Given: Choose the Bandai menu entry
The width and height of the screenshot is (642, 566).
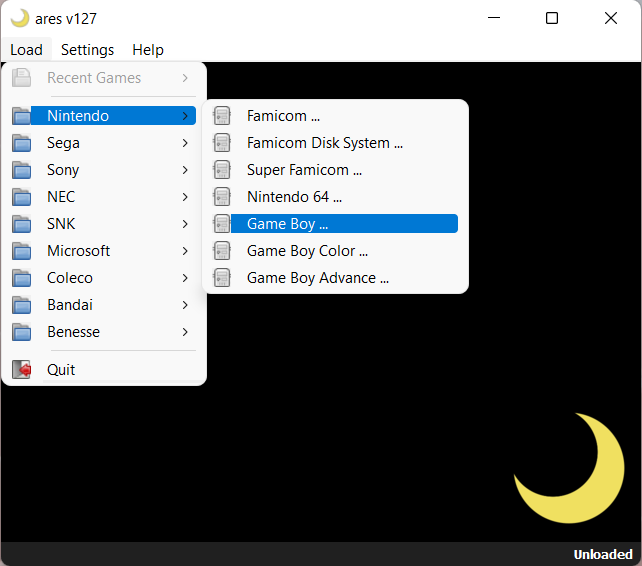Looking at the screenshot, I should (x=104, y=305).
